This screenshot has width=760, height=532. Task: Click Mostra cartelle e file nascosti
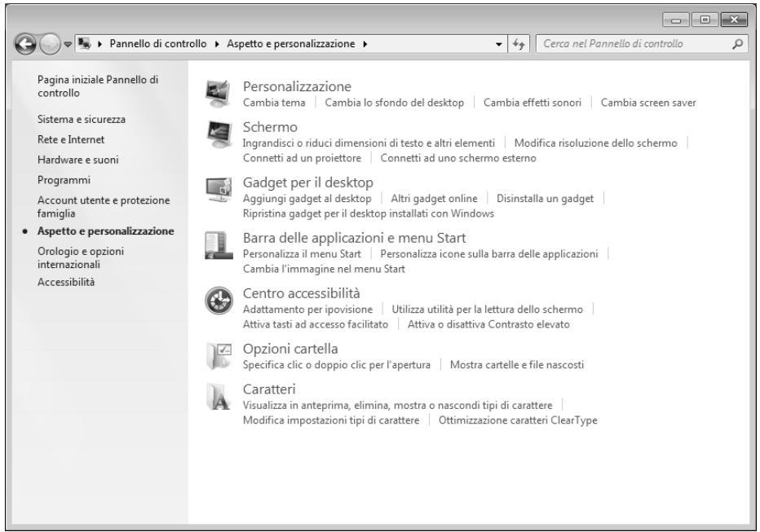tap(517, 365)
